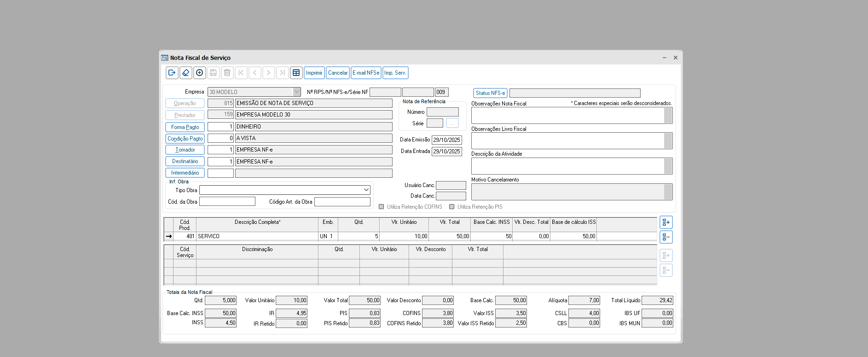Click the eraser clear-form icon

[185, 73]
